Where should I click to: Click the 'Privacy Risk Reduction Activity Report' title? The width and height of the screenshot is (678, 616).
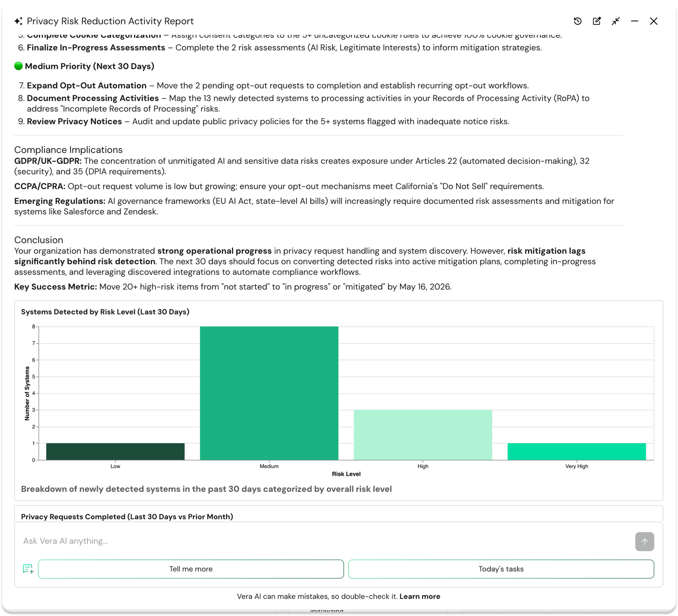pyautogui.click(x=110, y=21)
